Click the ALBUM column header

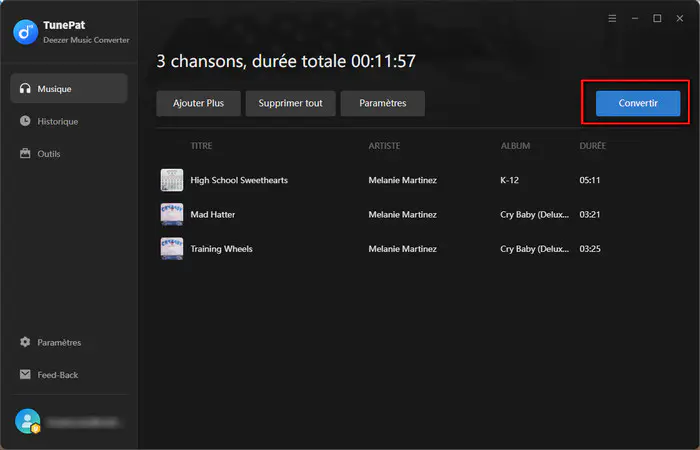coord(515,146)
